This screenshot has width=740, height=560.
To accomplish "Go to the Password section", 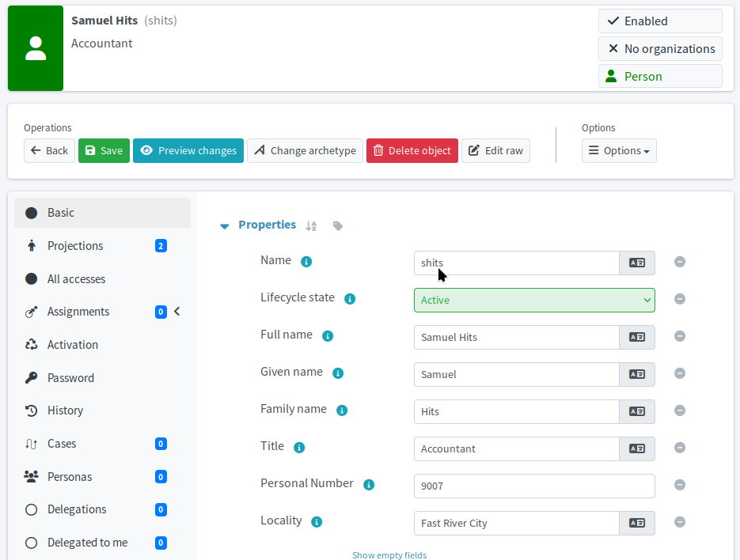I will pos(70,378).
